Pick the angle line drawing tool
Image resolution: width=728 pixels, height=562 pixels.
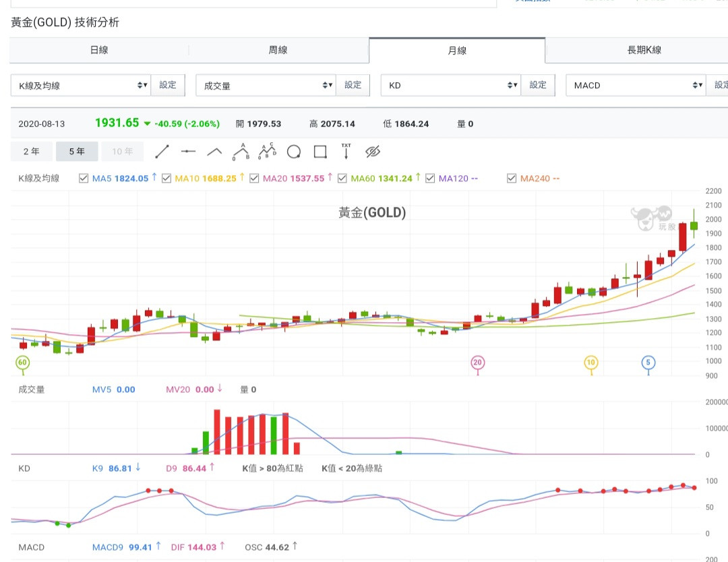214,152
